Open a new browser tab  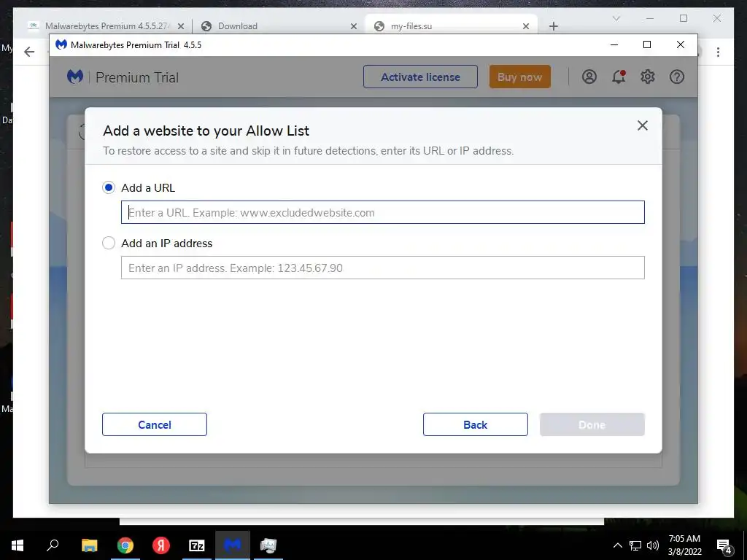point(553,26)
